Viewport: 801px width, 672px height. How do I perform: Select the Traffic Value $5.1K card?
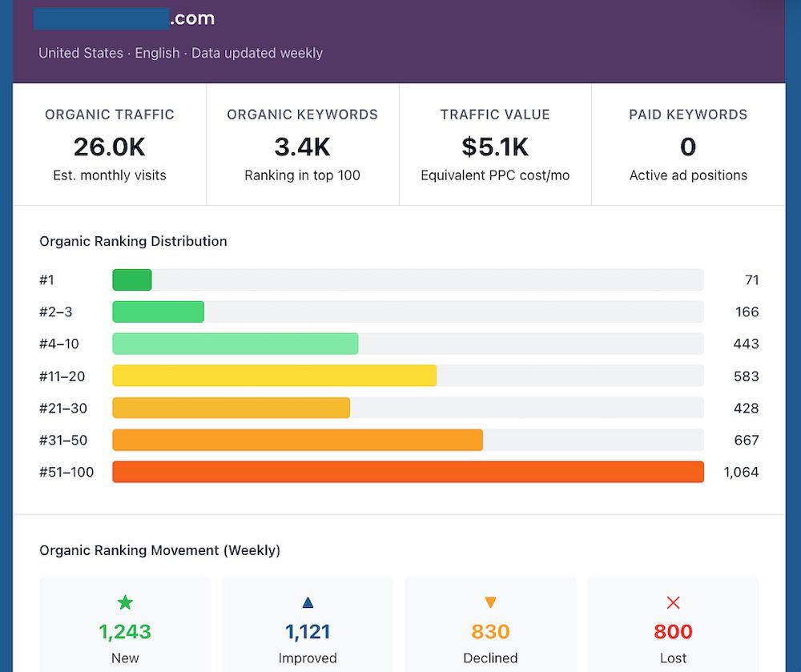[x=495, y=145]
